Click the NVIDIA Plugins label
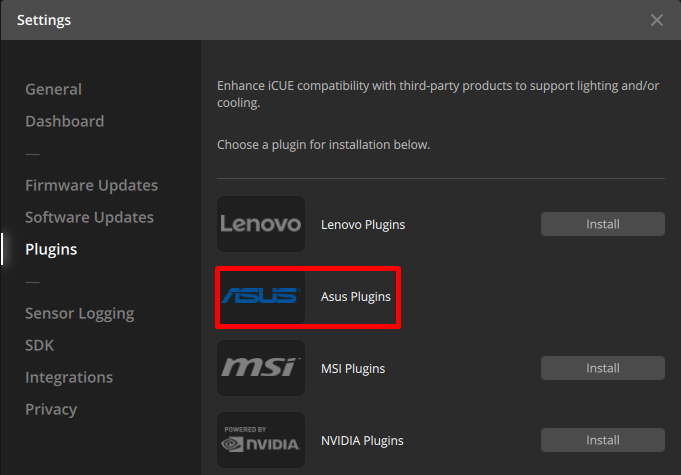Viewport: 681px width, 475px height. pos(362,440)
